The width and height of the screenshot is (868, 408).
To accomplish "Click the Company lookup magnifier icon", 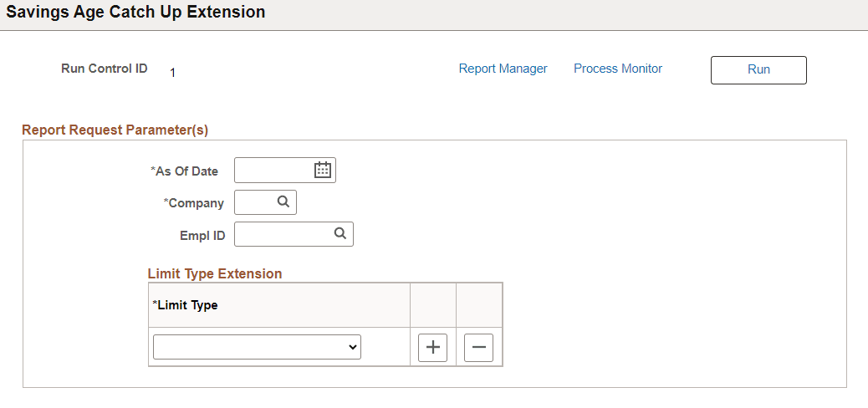I will [283, 202].
